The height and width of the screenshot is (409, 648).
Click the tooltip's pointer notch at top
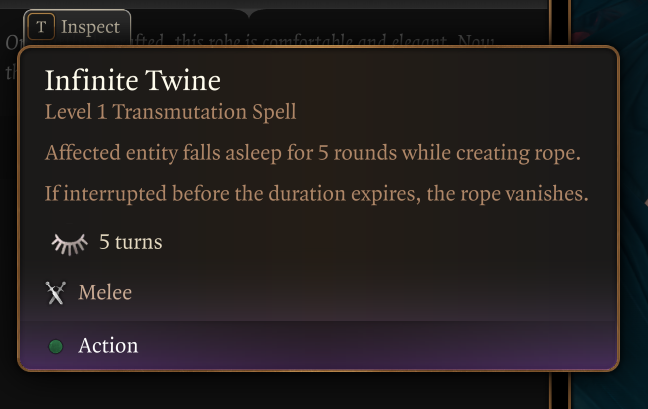(249, 14)
